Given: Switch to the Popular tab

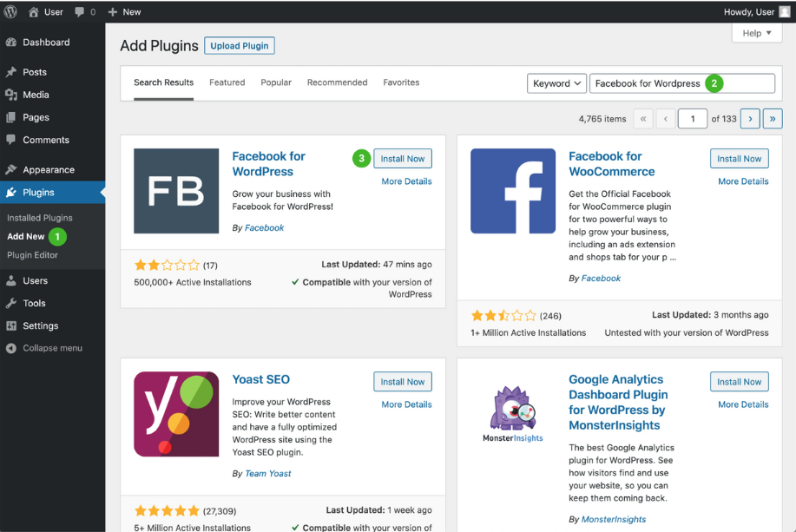Looking at the screenshot, I should (276, 82).
